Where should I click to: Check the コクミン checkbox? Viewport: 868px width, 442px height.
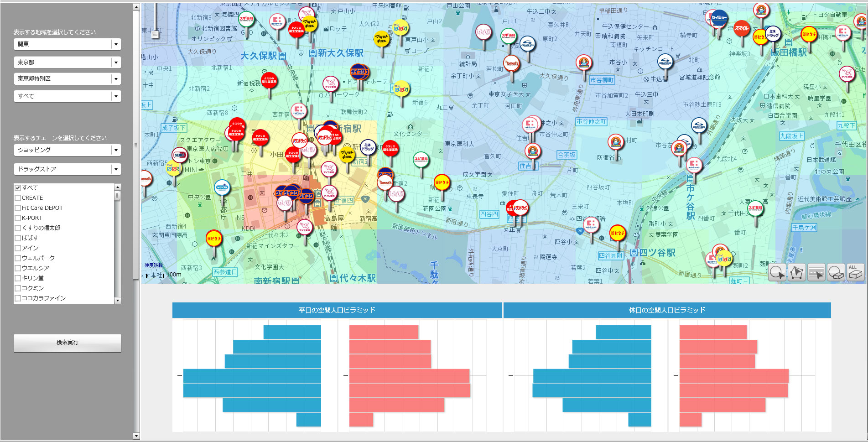click(x=18, y=288)
